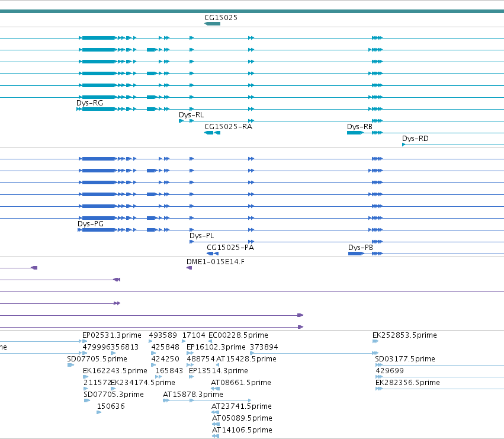Click the CG15025 gene label
504x439 pixels.
(221, 18)
